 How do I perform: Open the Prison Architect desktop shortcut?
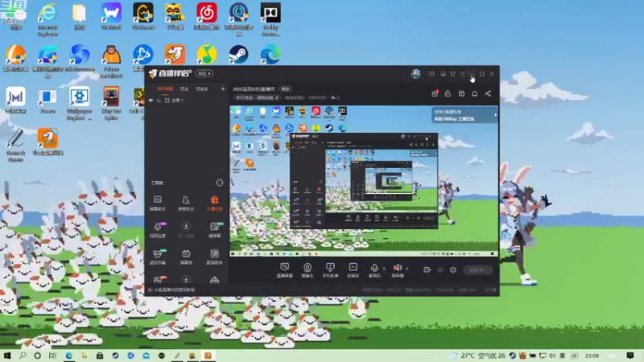coord(111,62)
